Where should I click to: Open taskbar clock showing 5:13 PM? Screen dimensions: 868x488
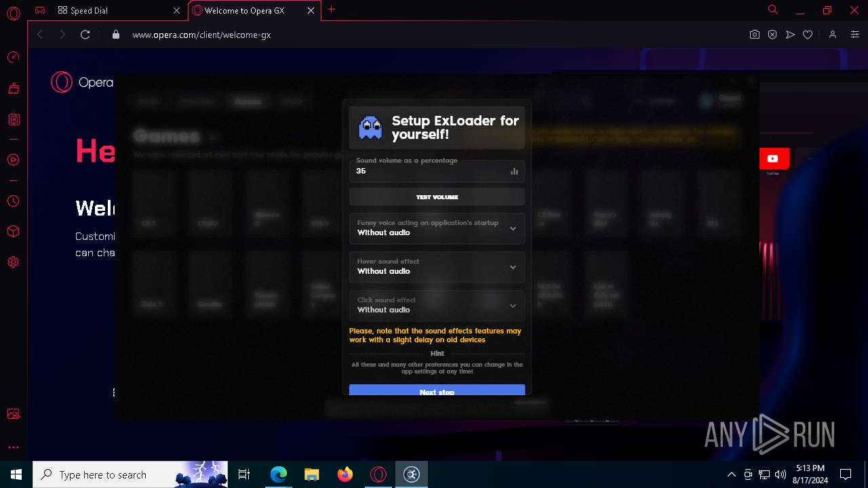[x=810, y=474]
